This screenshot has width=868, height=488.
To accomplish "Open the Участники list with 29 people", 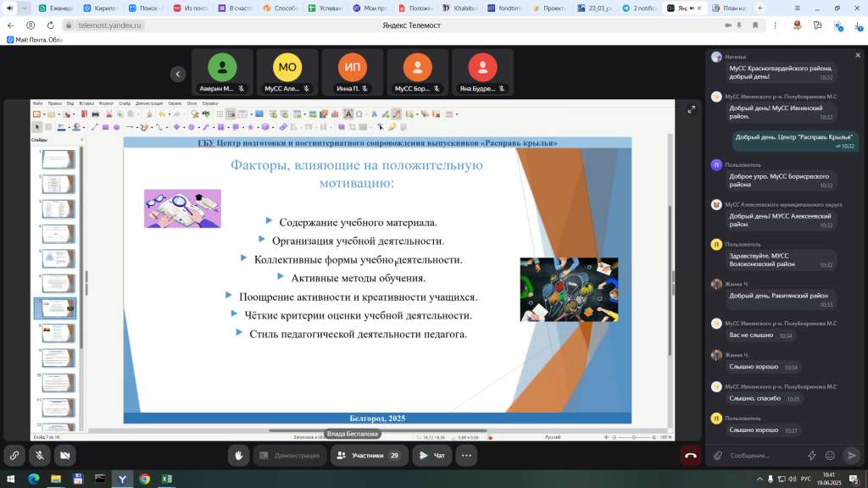I will click(370, 455).
